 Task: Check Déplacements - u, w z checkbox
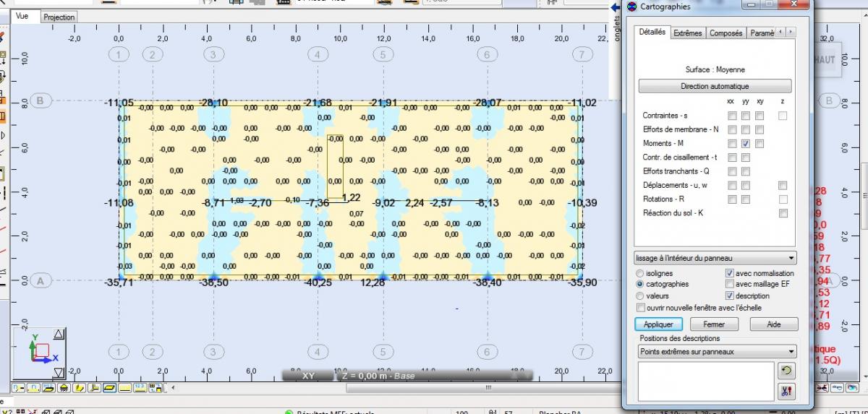pos(783,186)
